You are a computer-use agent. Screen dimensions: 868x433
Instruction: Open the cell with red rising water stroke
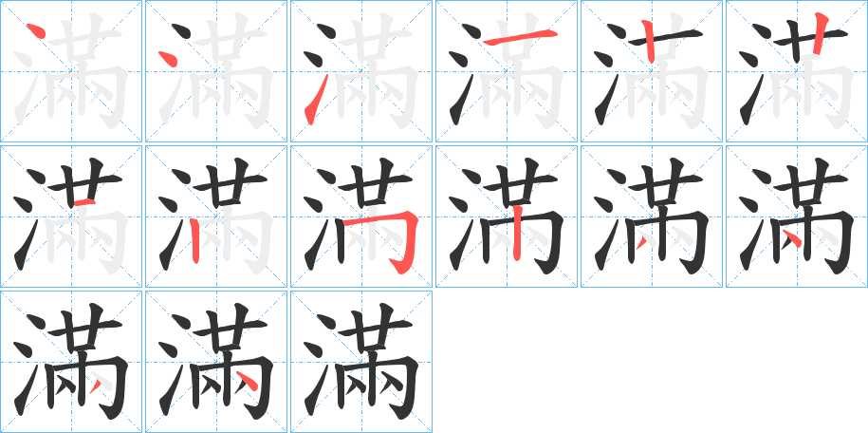pyautogui.click(x=361, y=71)
